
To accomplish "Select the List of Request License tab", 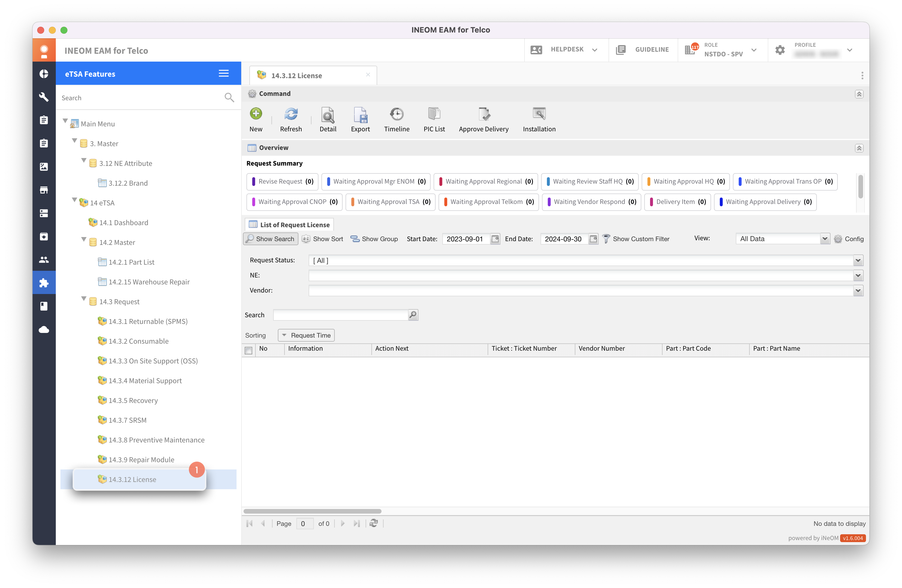I will (289, 225).
